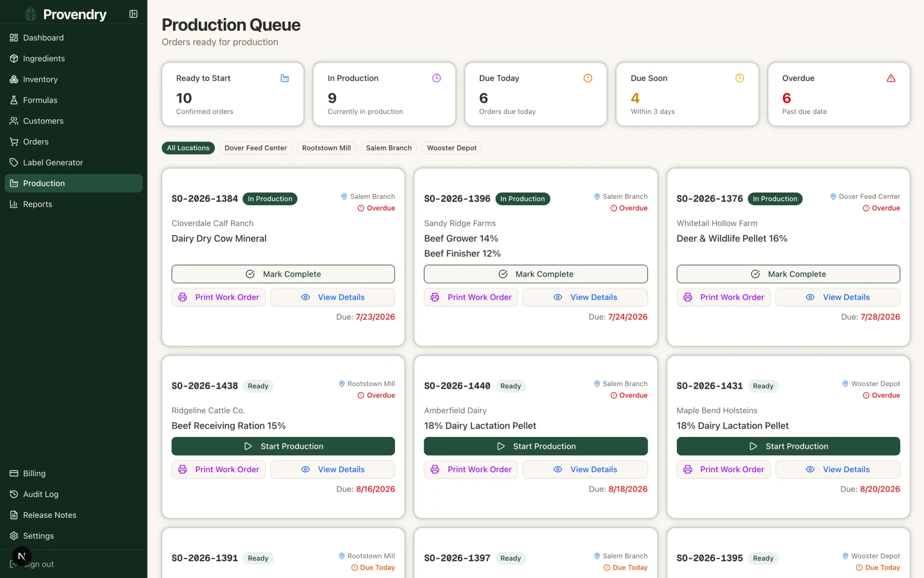Click the clock icon on Due Soon card

pos(739,78)
